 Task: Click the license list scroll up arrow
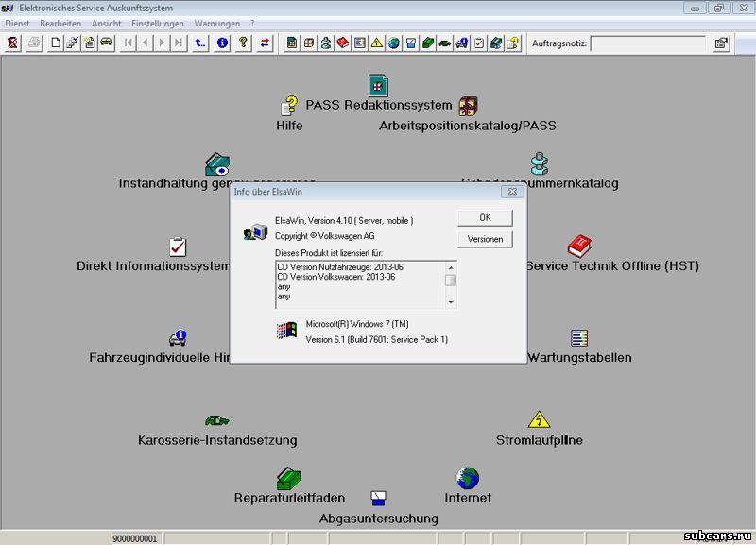pos(451,268)
